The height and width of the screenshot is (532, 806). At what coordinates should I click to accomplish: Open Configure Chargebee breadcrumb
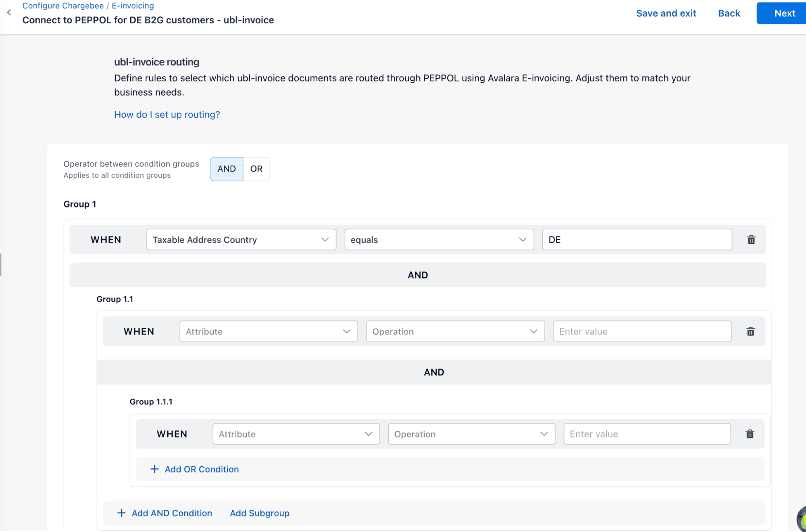pyautogui.click(x=63, y=6)
